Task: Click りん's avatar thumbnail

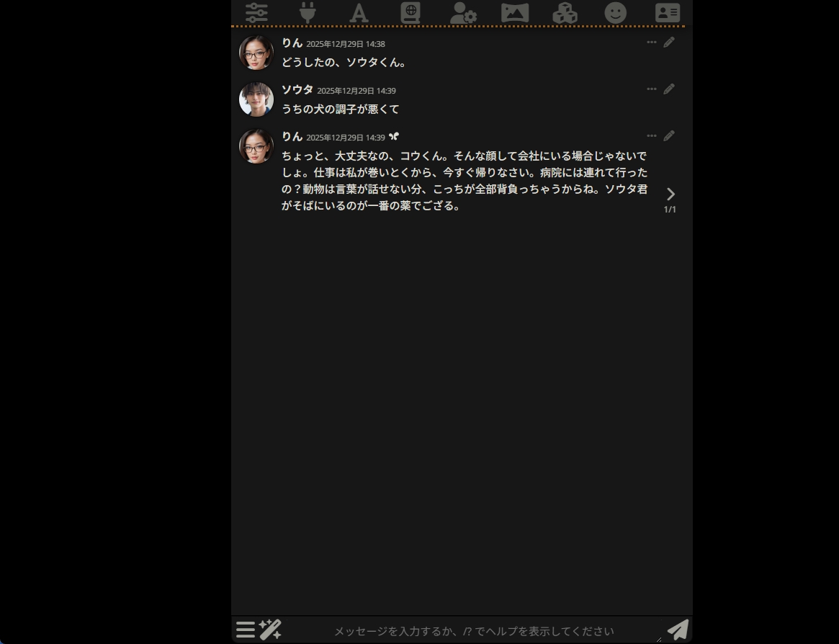Action: [256, 52]
